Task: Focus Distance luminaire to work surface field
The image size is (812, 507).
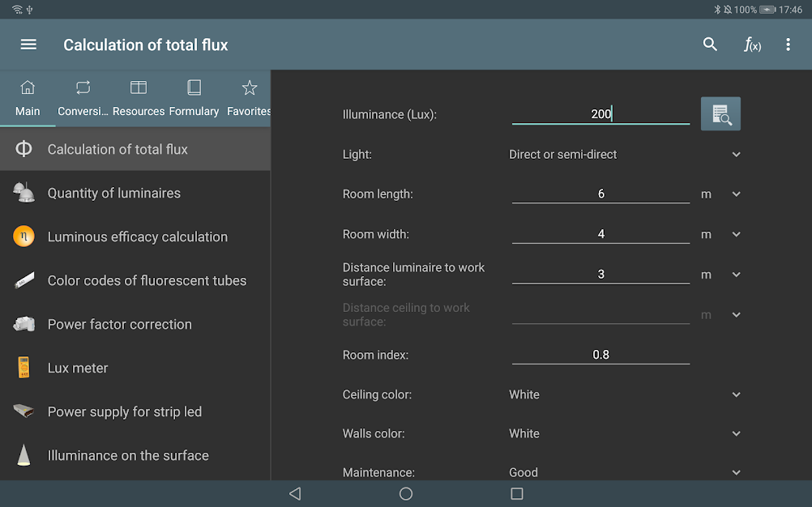Action: pyautogui.click(x=600, y=275)
